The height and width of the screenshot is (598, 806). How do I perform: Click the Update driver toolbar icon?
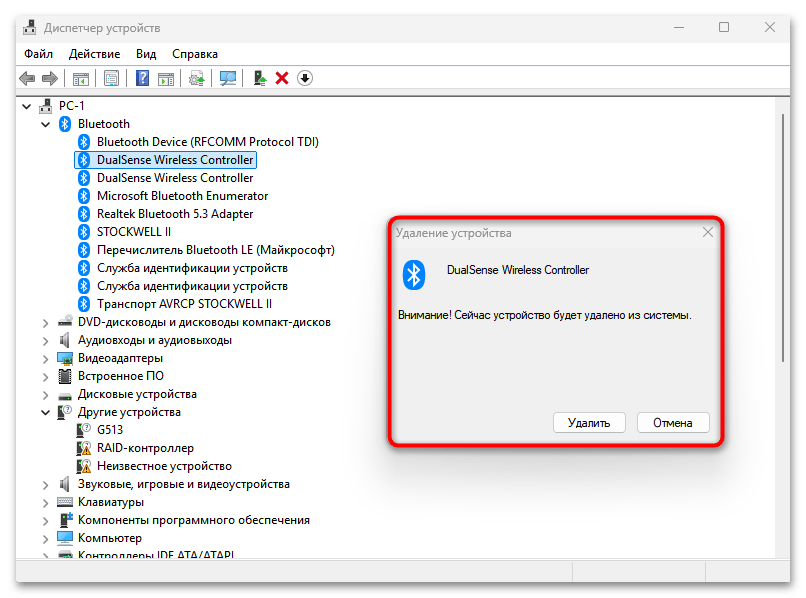196,79
